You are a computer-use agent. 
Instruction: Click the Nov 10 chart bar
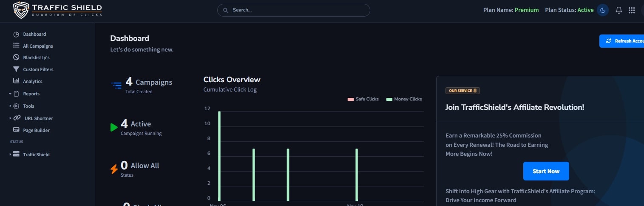pos(357,175)
